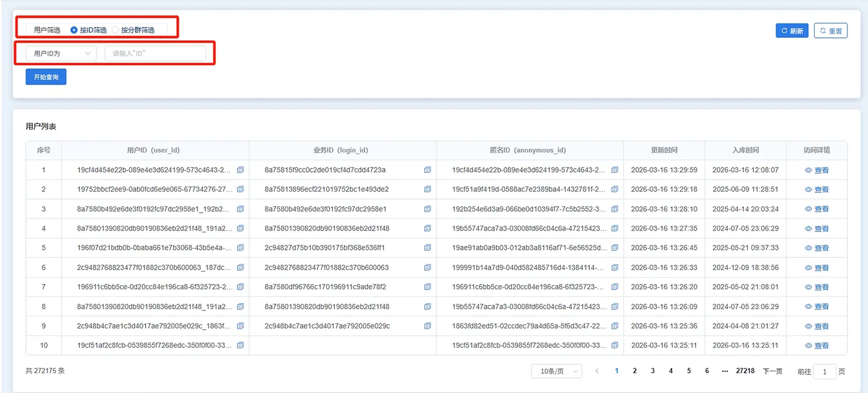Copy login_id 8a75815f9cc0c2de019cf4d7cdd4723a
This screenshot has height=393, width=868.
(427, 170)
